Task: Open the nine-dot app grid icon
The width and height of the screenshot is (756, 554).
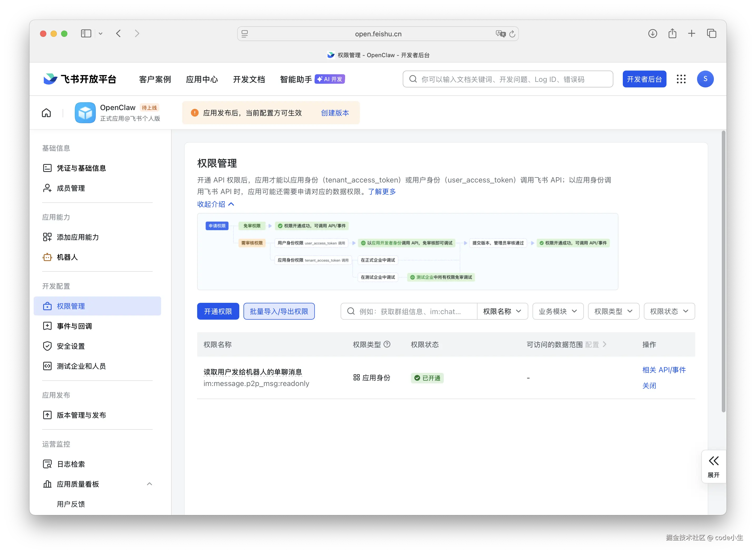Action: click(681, 79)
